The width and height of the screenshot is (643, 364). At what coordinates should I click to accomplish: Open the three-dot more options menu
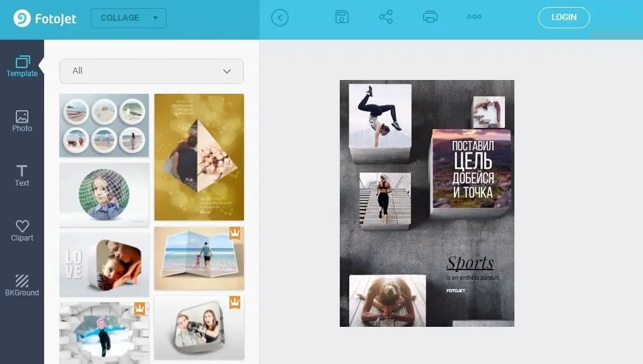(474, 17)
